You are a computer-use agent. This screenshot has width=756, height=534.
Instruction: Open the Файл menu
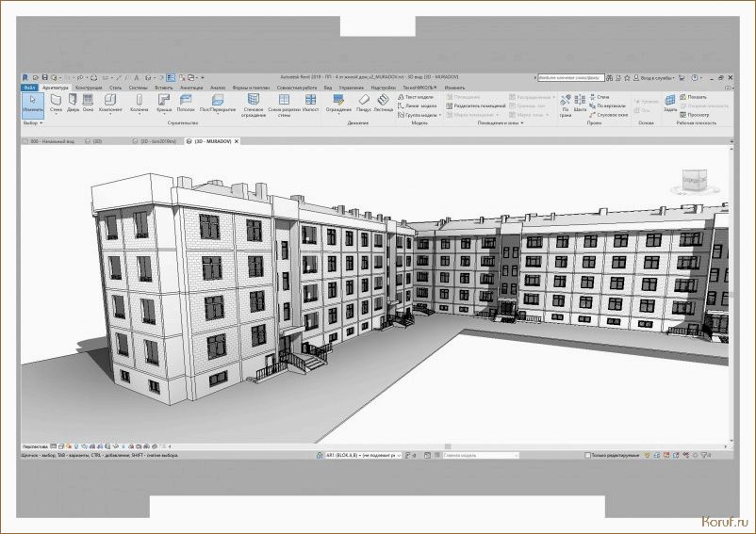coord(29,88)
